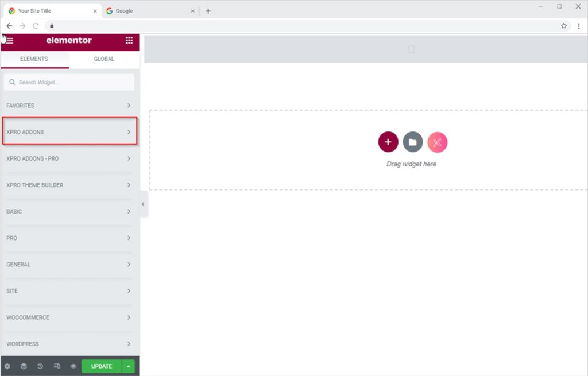
Task: View site info lock icon
Action: 52,26
